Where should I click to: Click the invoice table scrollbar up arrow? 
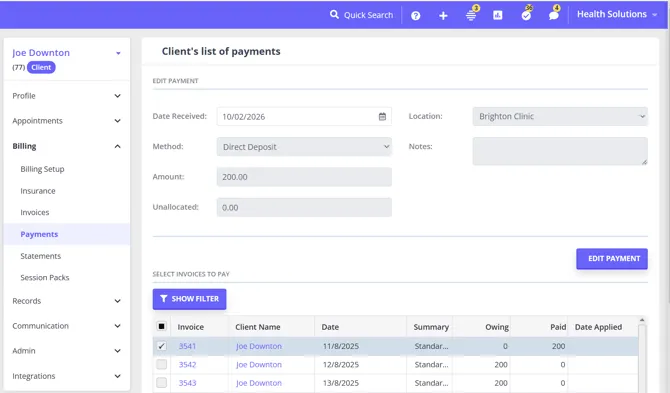point(642,320)
